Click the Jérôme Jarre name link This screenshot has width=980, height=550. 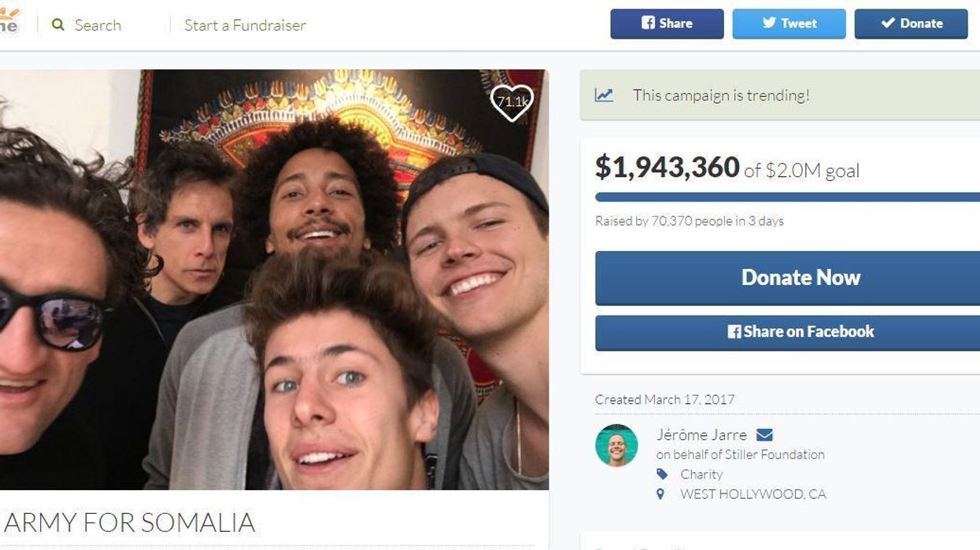click(702, 434)
